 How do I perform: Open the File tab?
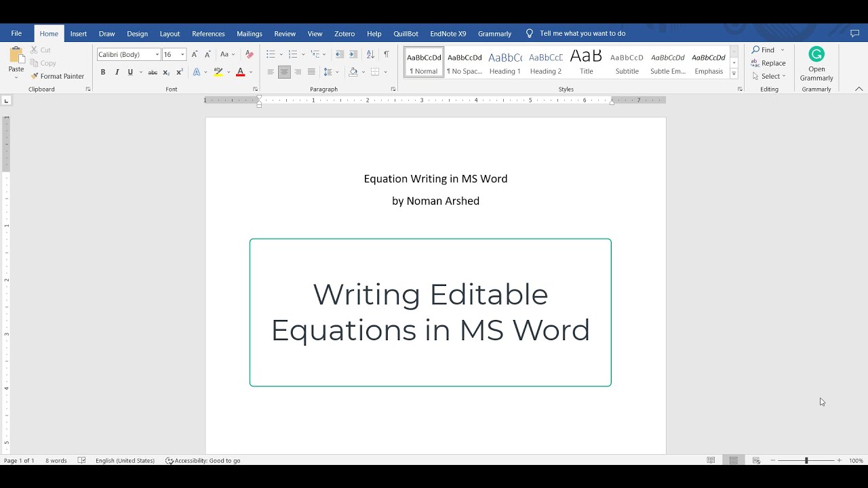pos(16,33)
